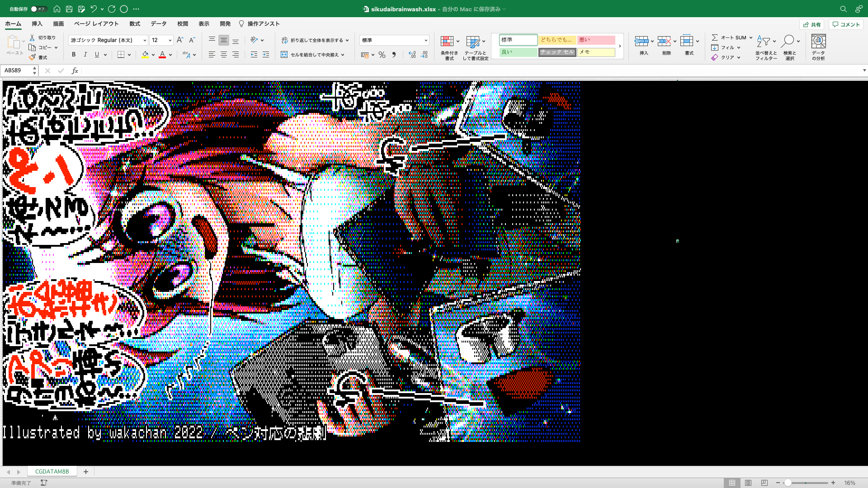868x488 pixels.
Task: Open 検索と選択 find and select
Action: [790, 47]
